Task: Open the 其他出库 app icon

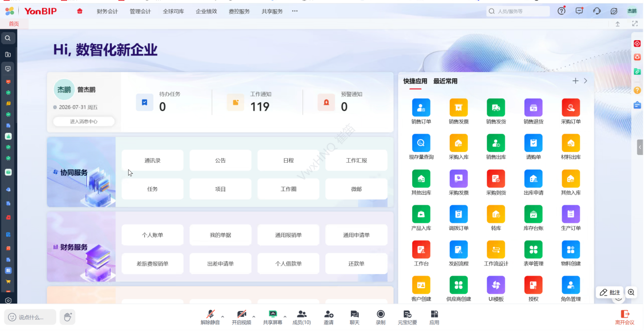Action: [421, 178]
